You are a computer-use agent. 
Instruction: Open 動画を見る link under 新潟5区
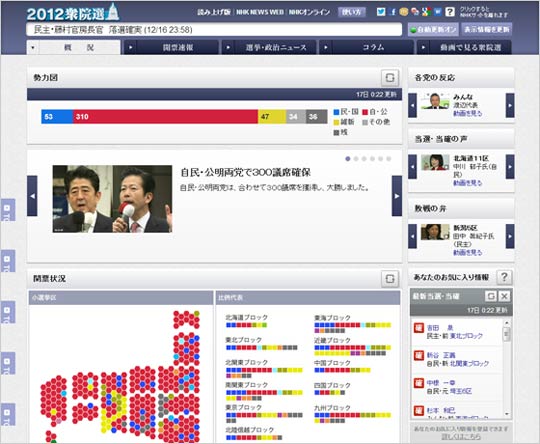(467, 252)
